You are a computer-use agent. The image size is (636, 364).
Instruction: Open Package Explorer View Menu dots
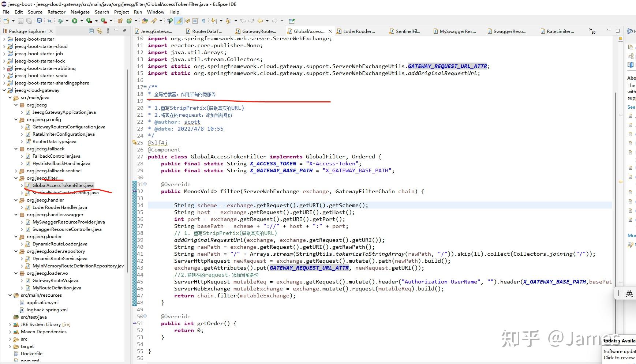(x=108, y=31)
